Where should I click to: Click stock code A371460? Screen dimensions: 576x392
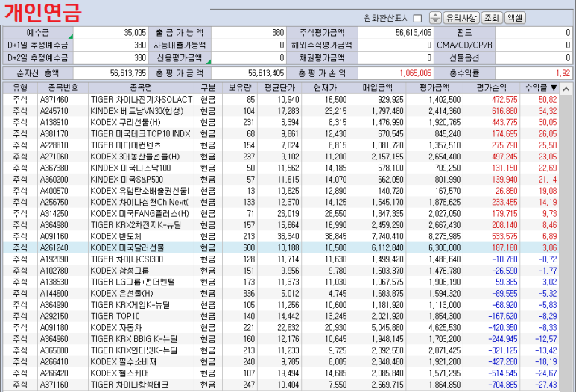[54, 100]
